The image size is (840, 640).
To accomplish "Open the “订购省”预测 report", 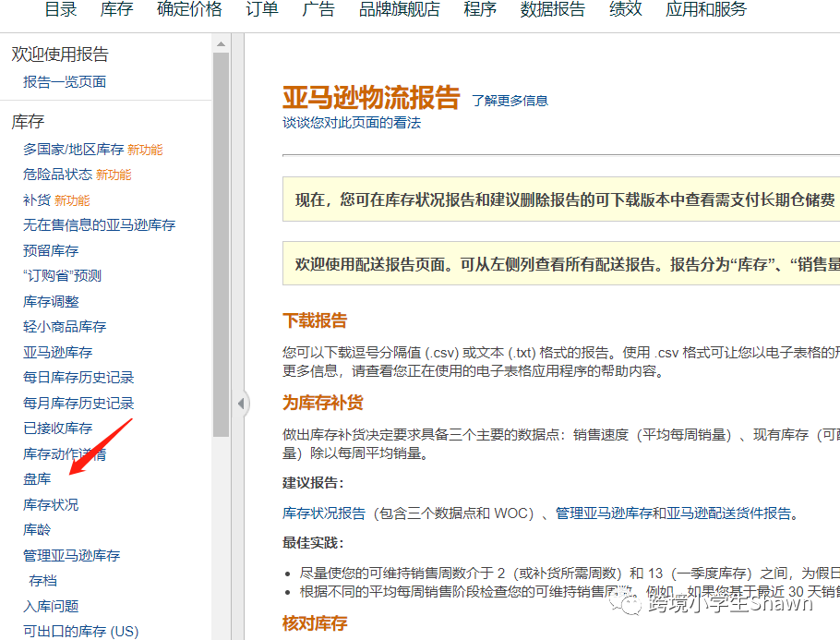I will 62,275.
